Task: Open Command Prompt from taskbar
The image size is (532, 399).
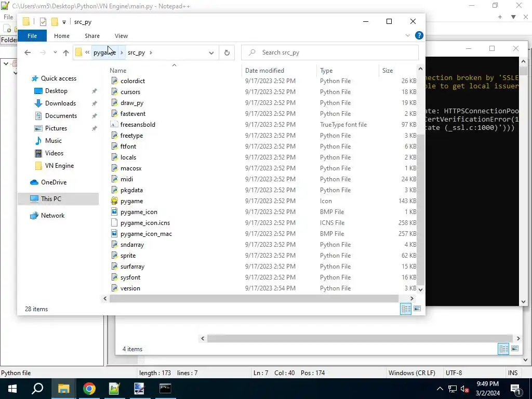Action: pos(165,389)
